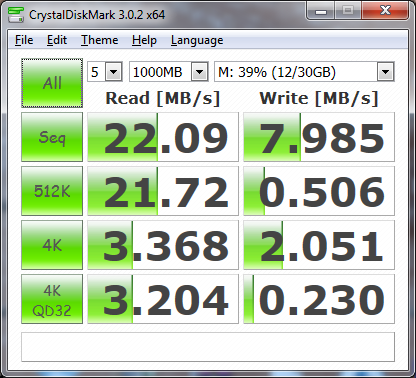Start the 512K benchmark test
The width and height of the screenshot is (416, 378).
(x=52, y=191)
